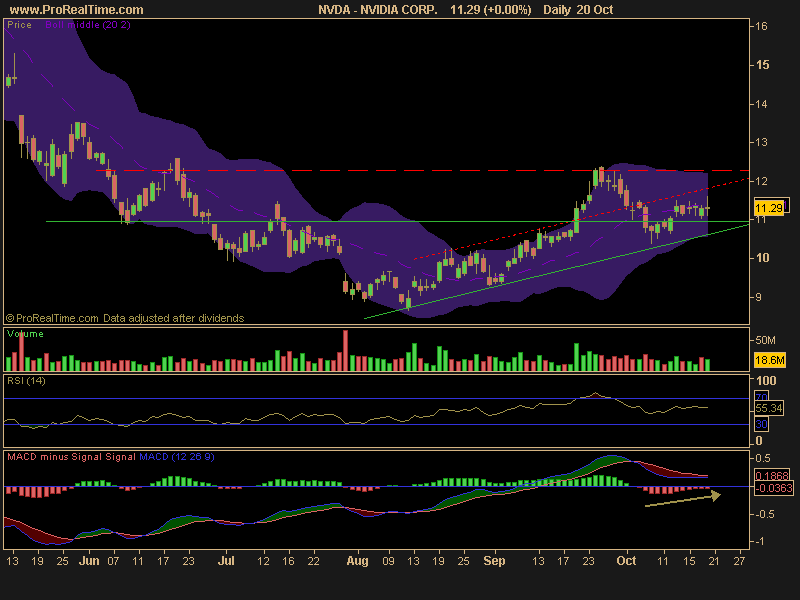Click the 27 date label at axis end
800x600 pixels.
pyautogui.click(x=739, y=561)
